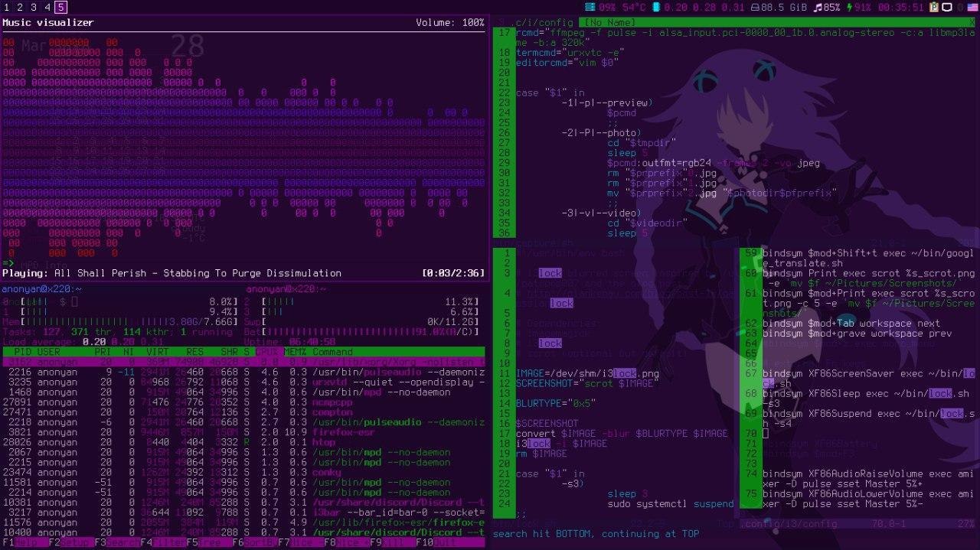This screenshot has height=550, width=980.
Task: Click the vim message search hit BOTTOM
Action: 596,534
